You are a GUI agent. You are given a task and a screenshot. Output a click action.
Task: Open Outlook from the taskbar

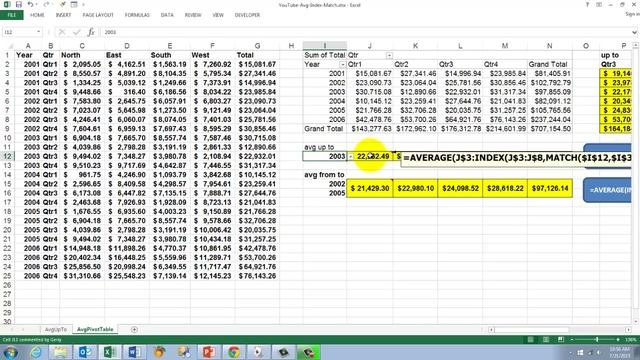click(x=85, y=352)
